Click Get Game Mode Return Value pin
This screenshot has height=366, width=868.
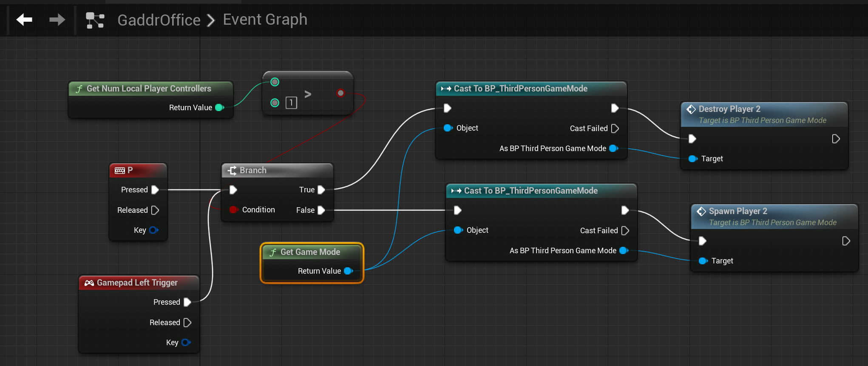click(348, 271)
